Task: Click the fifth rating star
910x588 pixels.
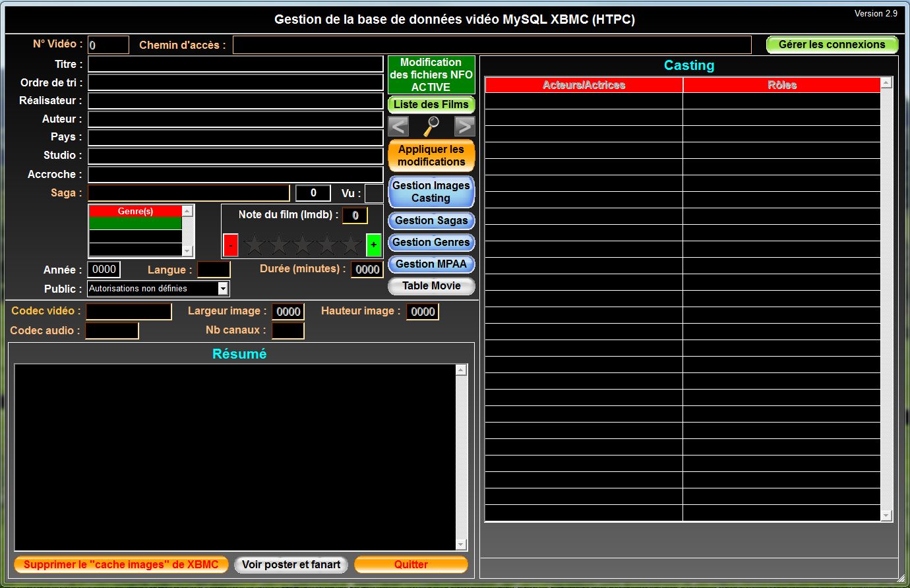Action: (351, 245)
